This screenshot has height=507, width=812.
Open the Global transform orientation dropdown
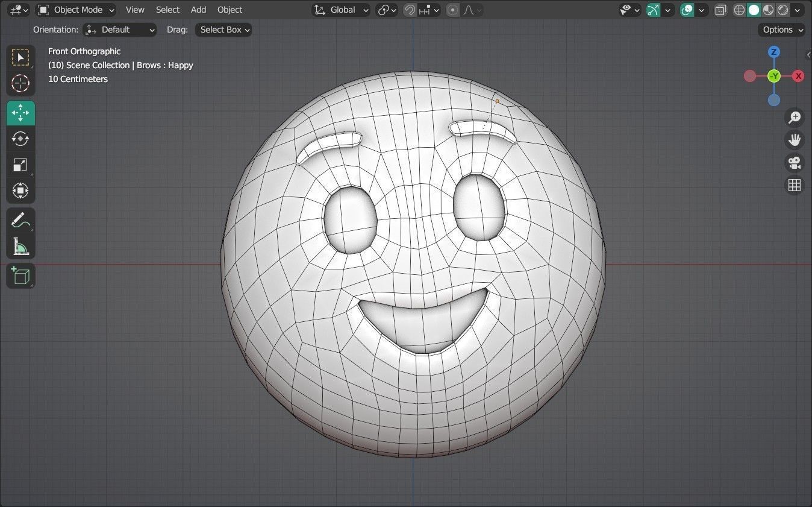tap(341, 10)
